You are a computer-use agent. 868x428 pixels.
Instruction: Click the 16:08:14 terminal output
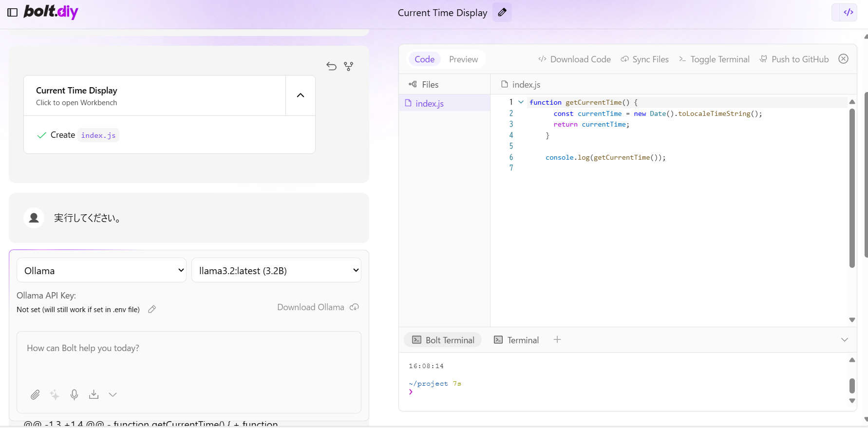click(426, 366)
